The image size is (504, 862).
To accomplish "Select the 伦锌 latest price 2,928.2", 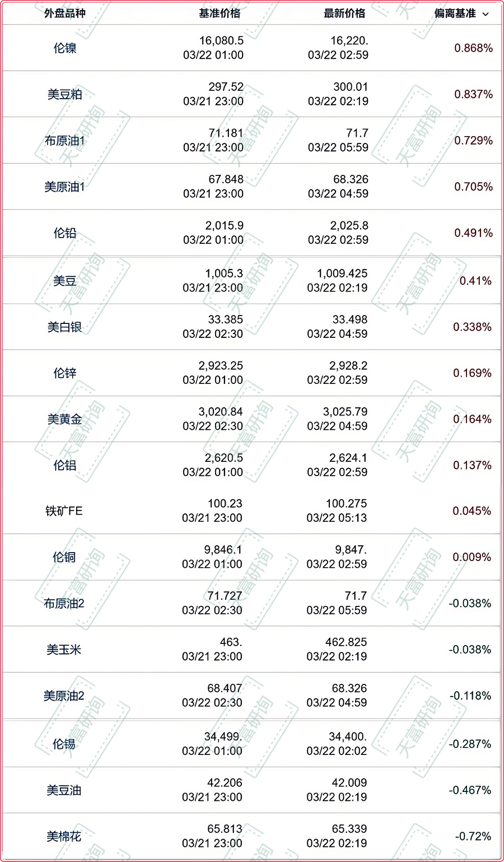I will click(348, 366).
